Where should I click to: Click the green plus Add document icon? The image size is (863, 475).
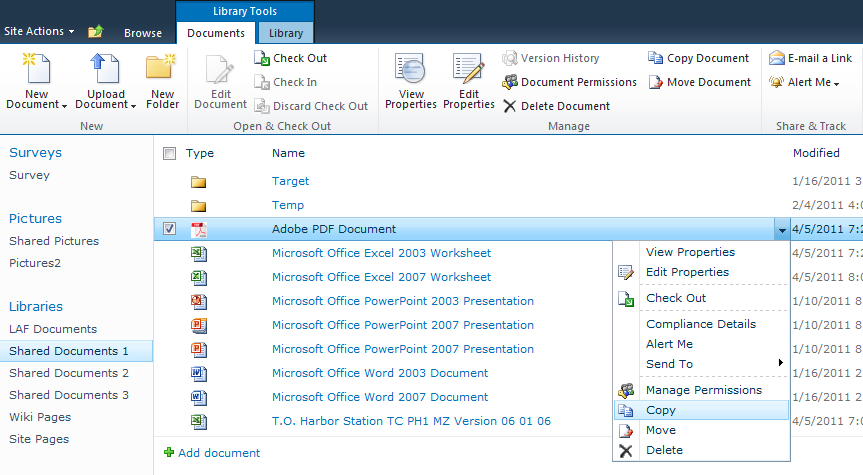pos(169,452)
